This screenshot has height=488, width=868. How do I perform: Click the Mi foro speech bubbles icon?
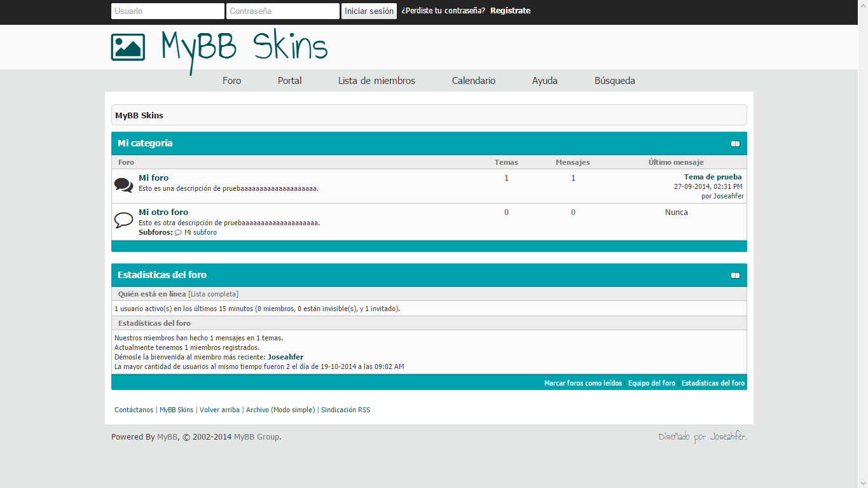123,185
